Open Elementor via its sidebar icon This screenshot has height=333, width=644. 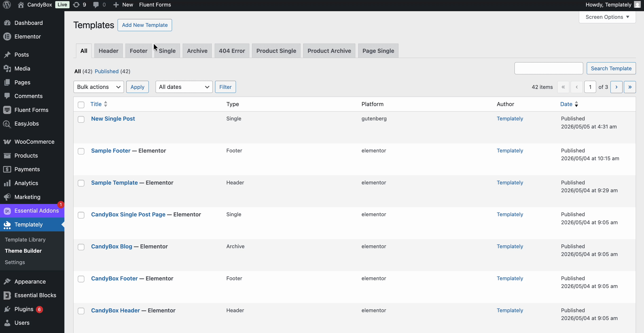coord(7,36)
